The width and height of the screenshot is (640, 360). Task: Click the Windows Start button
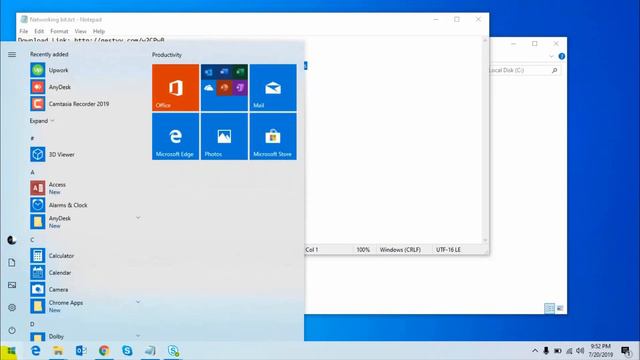[x=11, y=351]
